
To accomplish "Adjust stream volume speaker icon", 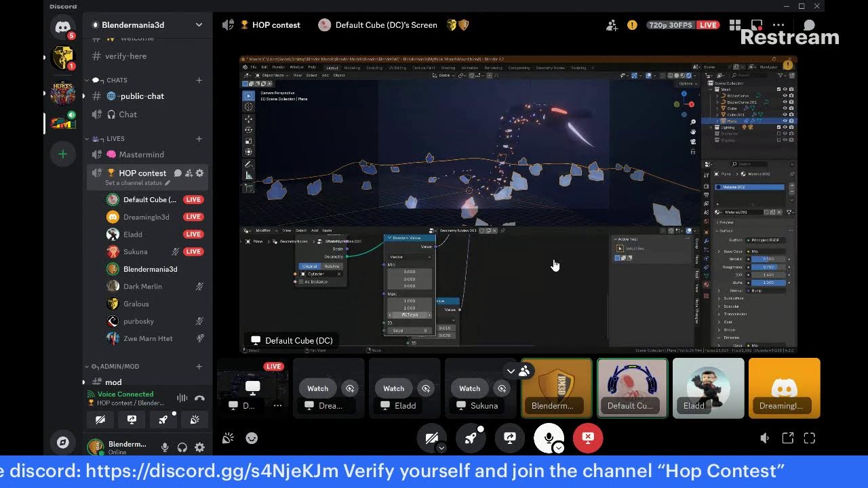I will coord(764,439).
